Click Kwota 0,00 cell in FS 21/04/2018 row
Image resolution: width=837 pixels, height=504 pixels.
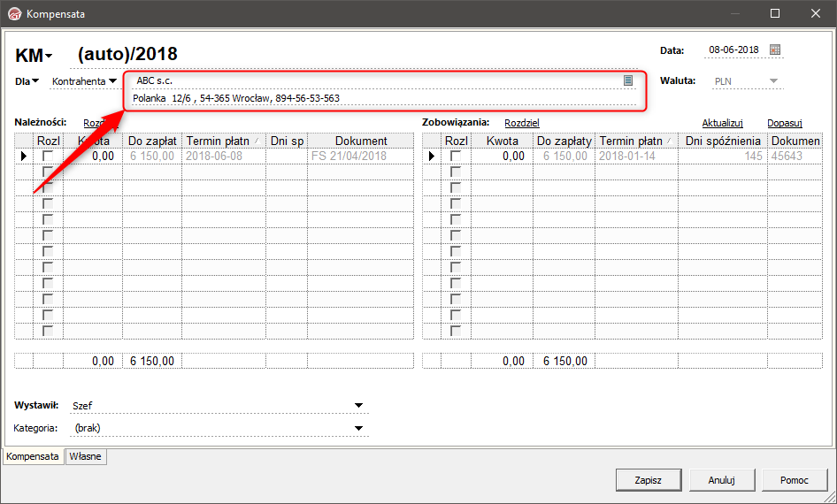coord(93,157)
